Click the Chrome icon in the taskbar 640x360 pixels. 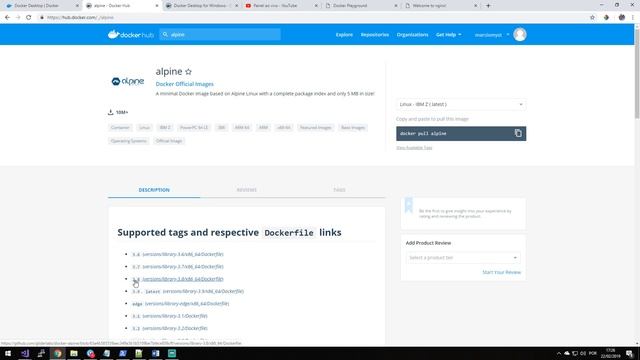(x=58, y=353)
